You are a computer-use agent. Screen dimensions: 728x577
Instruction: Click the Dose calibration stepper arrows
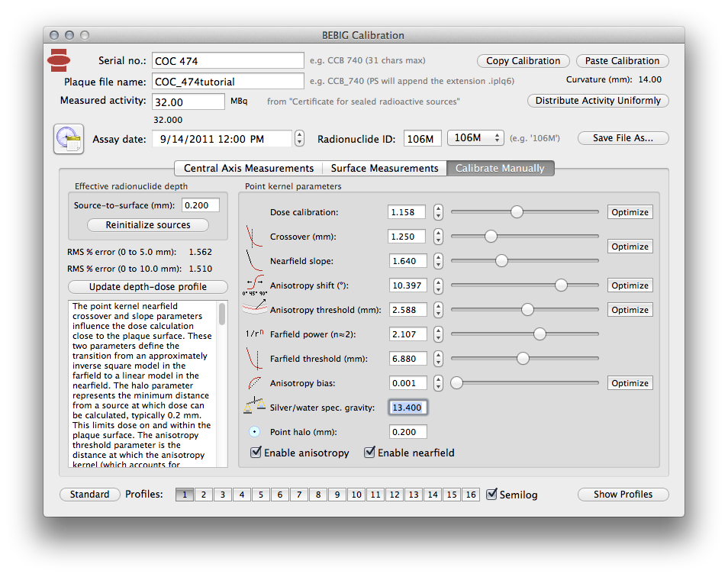[x=438, y=212]
